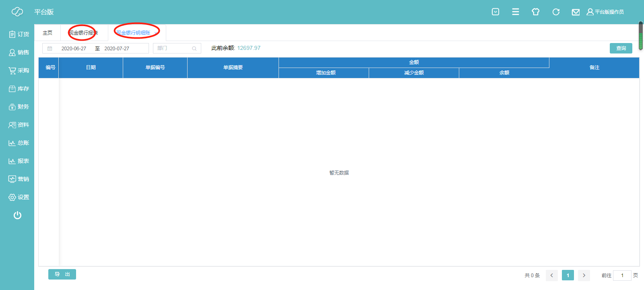The image size is (644, 290).
Task: Open the 营销 marketing sidebar menu
Action: (x=19, y=179)
